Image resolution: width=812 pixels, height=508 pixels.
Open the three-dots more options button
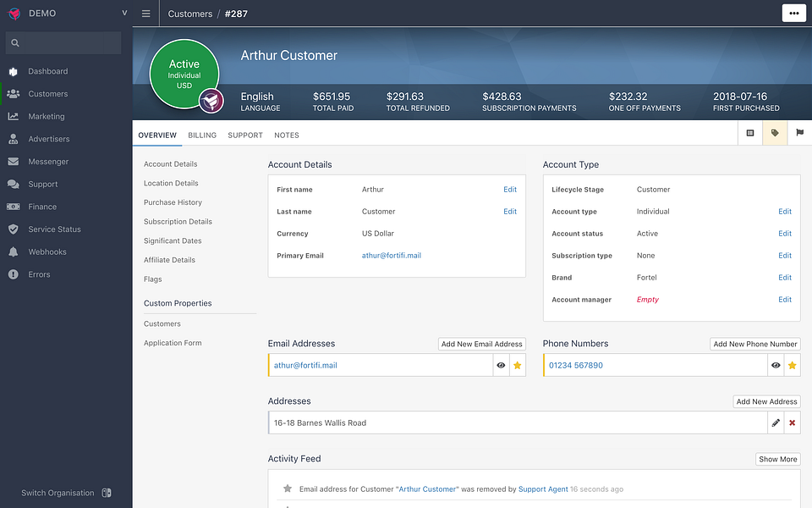tap(793, 14)
